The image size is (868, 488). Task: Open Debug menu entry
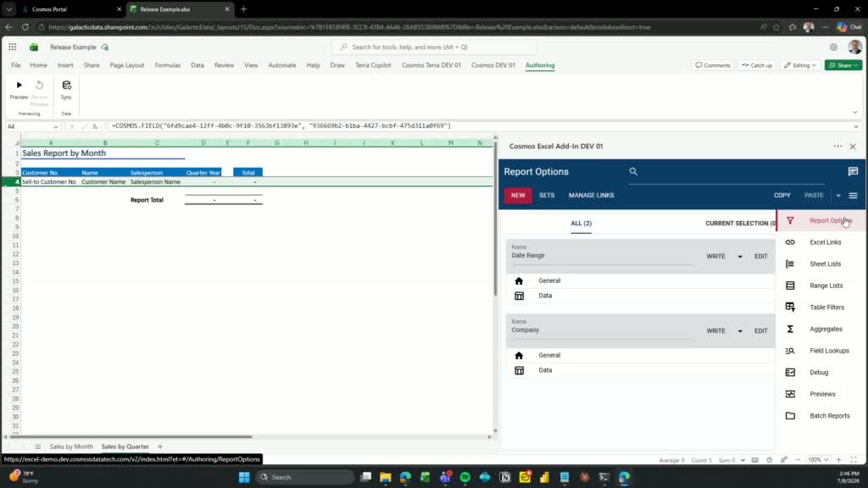821,373
